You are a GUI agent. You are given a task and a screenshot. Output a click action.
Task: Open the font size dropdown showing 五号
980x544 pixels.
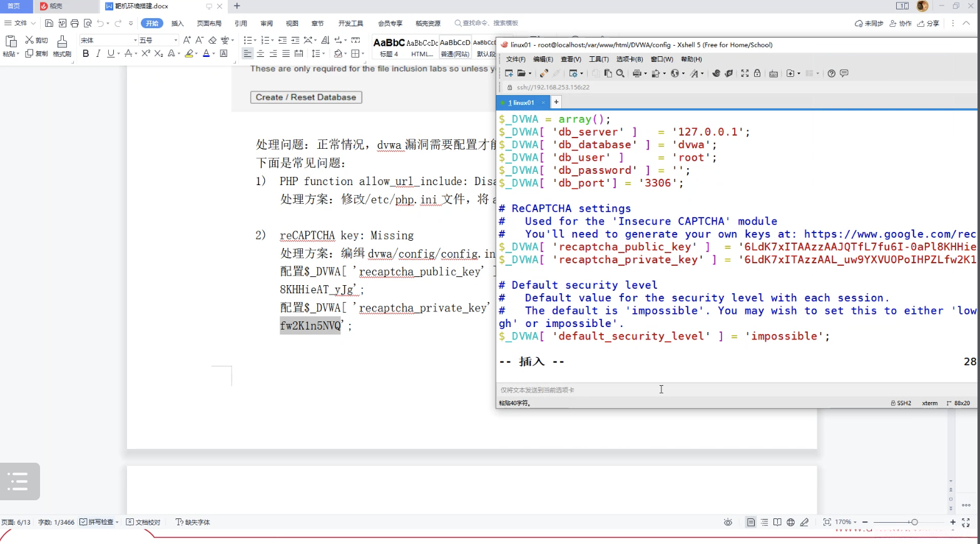pyautogui.click(x=175, y=40)
